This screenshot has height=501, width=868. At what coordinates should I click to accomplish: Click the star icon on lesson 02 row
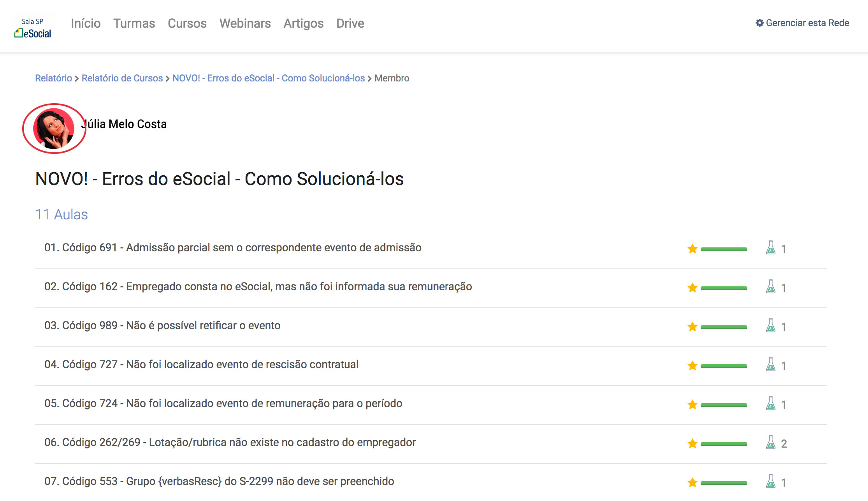692,288
